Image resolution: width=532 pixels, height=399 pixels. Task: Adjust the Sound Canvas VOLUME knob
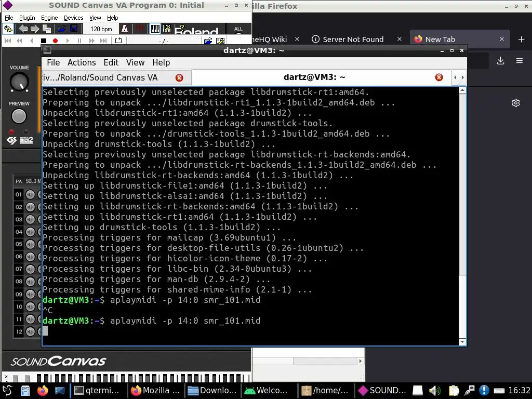19,82
